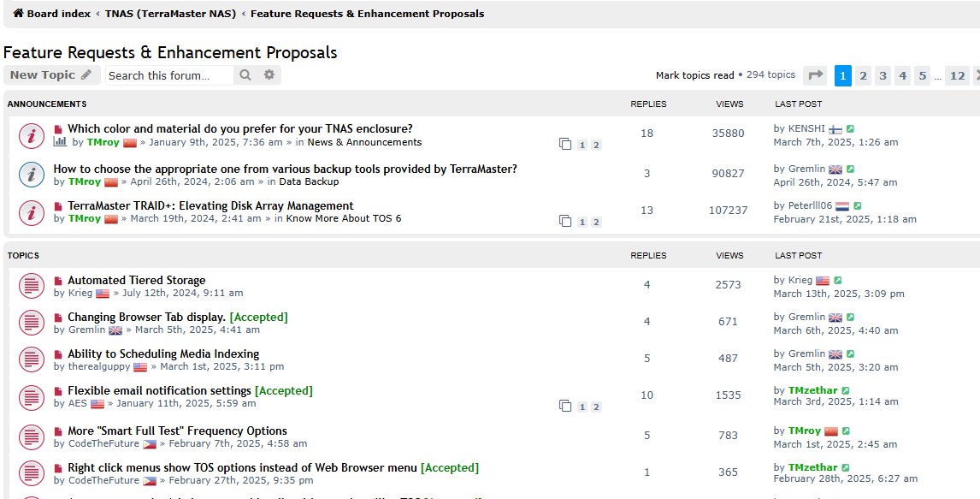Open page 2 of Flexible email notification topic

pyautogui.click(x=596, y=407)
